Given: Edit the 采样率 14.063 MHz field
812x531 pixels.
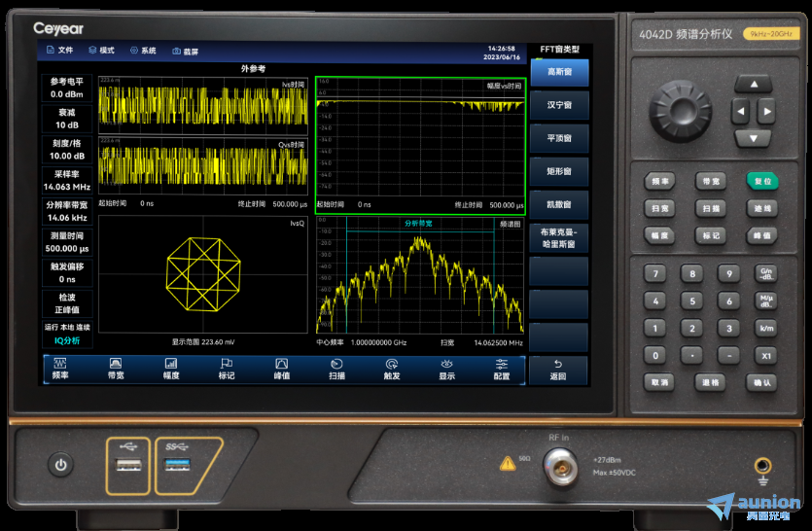Looking at the screenshot, I should pyautogui.click(x=67, y=180).
